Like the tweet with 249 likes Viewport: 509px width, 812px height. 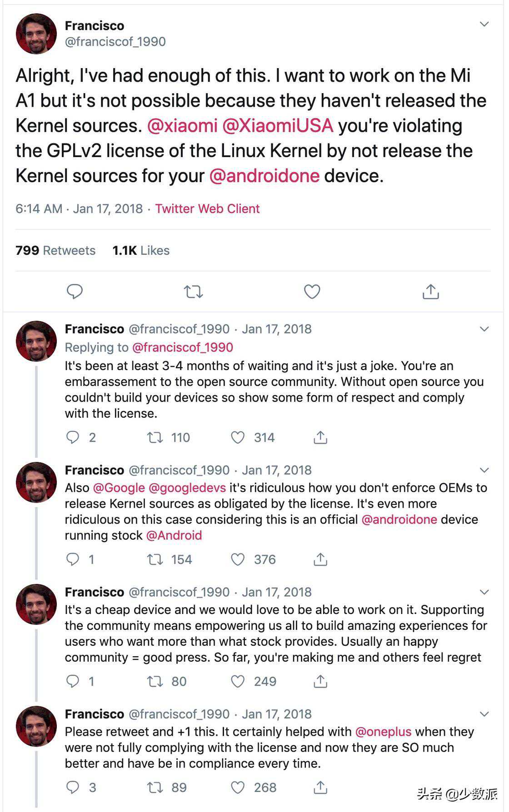(238, 681)
